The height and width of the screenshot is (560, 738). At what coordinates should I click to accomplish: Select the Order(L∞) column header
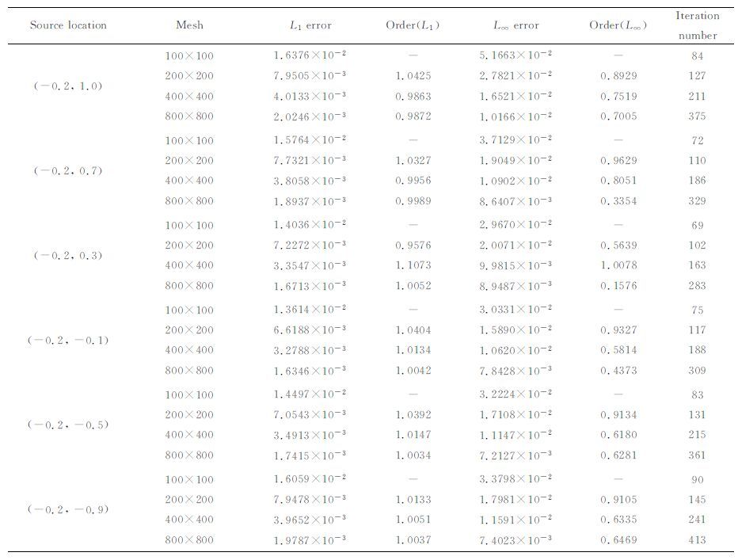(x=618, y=25)
